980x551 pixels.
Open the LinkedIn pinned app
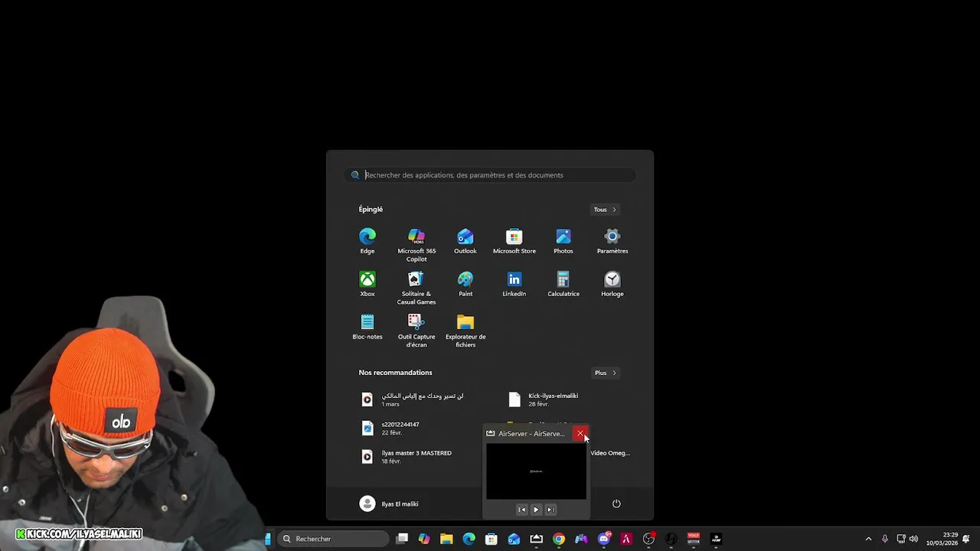[514, 284]
